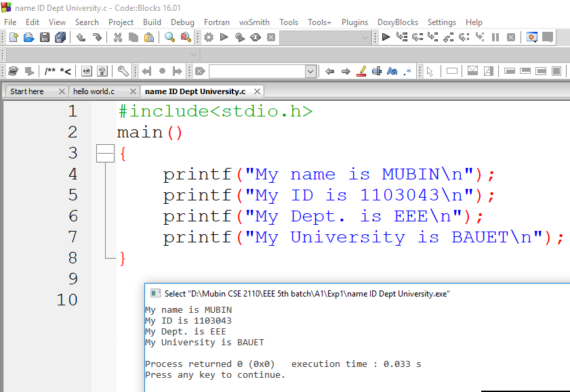The image size is (570, 392).
Task: Click the Undo button
Action: 79,37
